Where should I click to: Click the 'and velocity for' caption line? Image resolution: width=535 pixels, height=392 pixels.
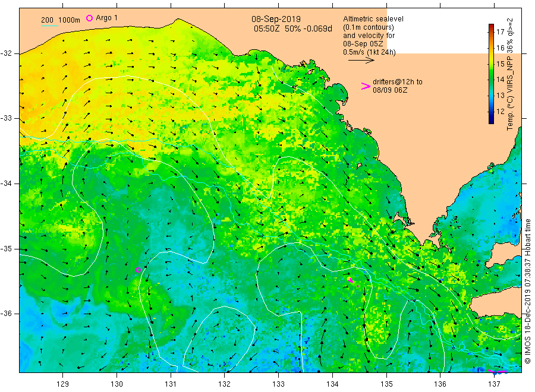(x=369, y=36)
